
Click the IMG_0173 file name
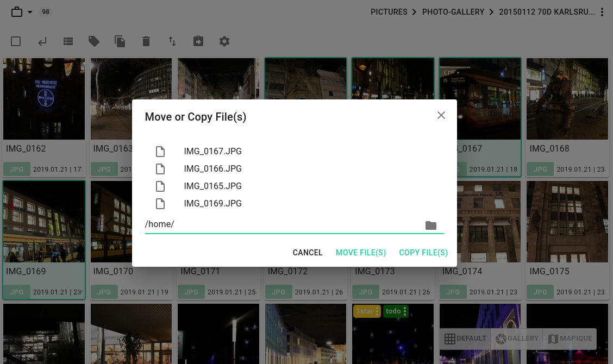click(x=375, y=271)
